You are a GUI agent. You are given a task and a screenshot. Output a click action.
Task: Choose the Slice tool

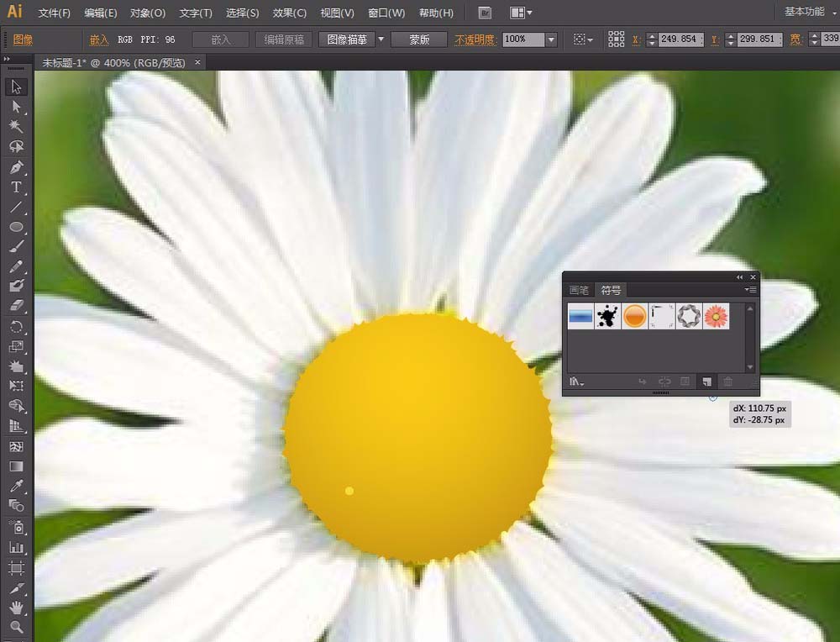coord(16,588)
